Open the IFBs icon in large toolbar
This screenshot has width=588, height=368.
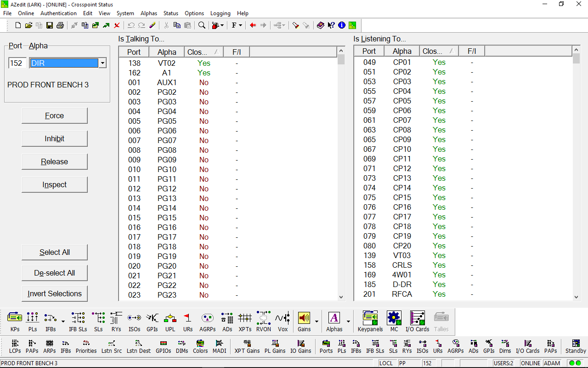pyautogui.click(x=51, y=322)
